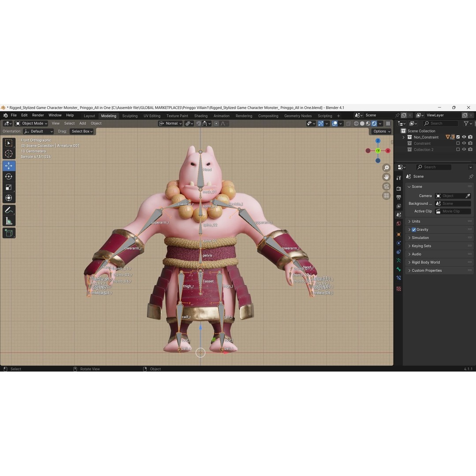This screenshot has width=476, height=476.
Task: Select the Rotate tool
Action: pyautogui.click(x=9, y=176)
